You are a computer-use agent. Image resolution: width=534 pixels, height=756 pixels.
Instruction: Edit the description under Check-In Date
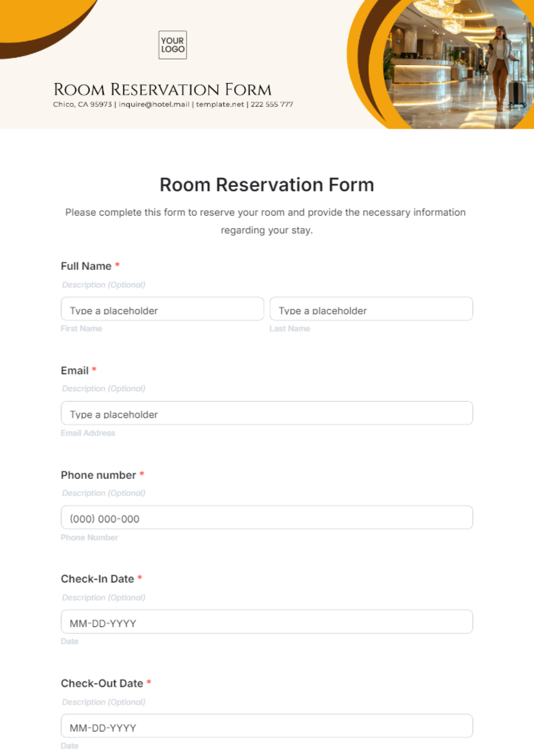pos(104,598)
